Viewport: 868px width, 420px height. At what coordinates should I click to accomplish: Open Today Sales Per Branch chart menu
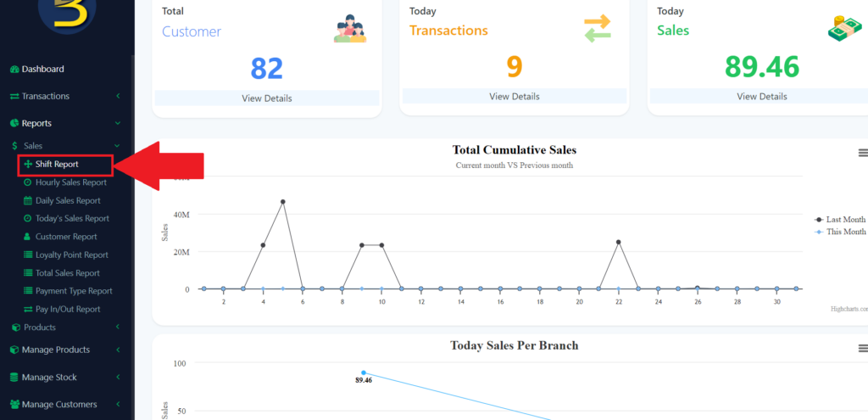863,348
